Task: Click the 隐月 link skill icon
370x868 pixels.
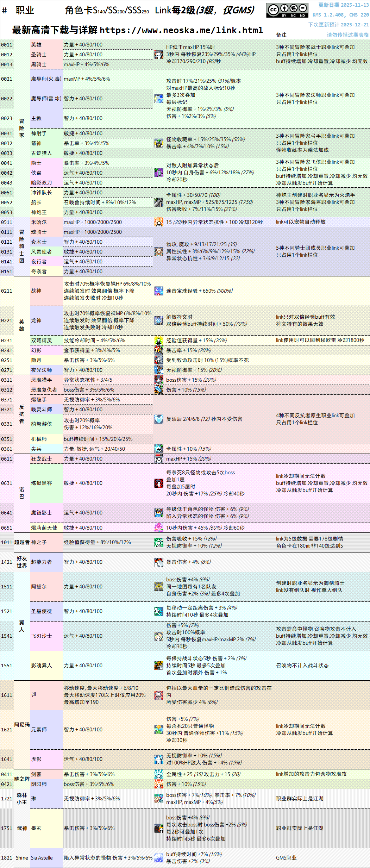Action: [159, 360]
